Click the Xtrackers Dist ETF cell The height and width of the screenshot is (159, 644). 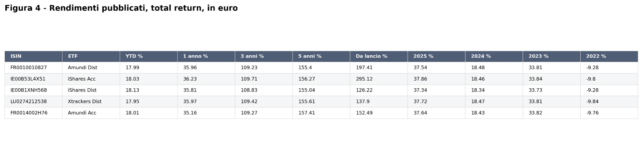point(91,102)
